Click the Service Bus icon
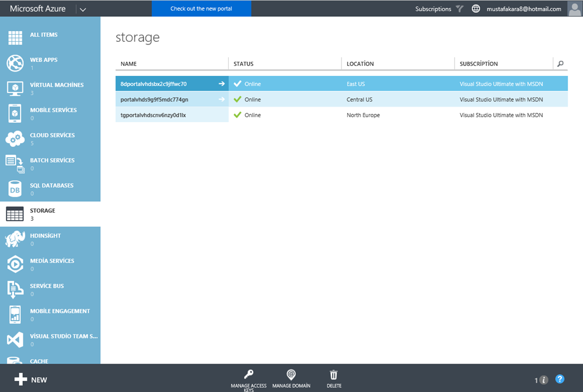Screen dimensions: 583x392 click(x=15, y=289)
